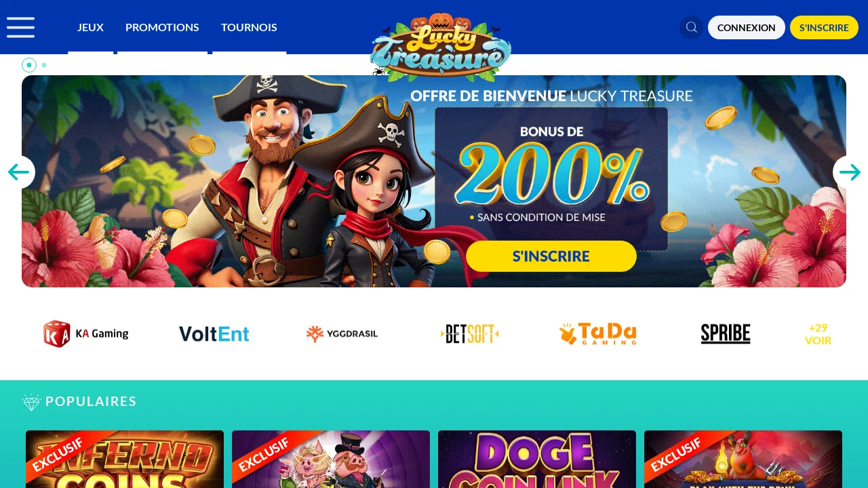Select the VoltEnt provider logo

214,334
